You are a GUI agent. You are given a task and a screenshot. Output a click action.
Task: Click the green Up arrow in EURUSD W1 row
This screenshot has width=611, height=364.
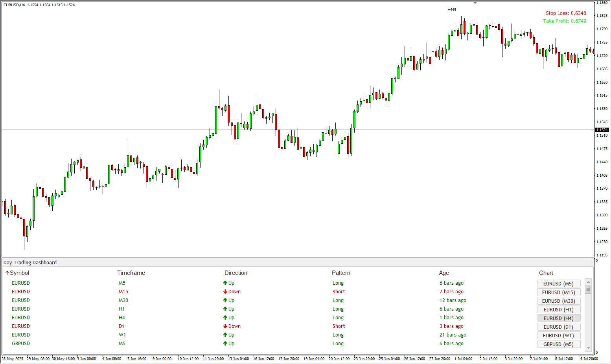pyautogui.click(x=225, y=335)
